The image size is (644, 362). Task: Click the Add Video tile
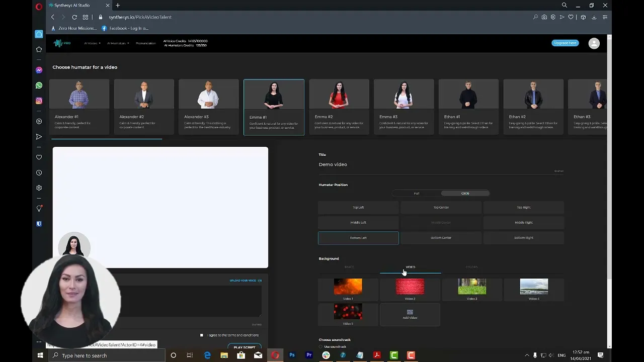coord(410,314)
